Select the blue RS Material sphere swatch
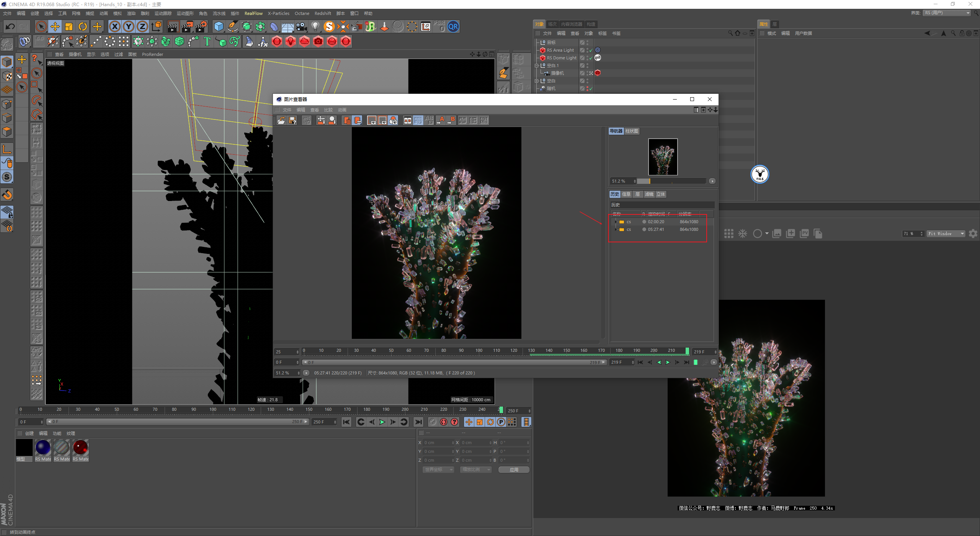Viewport: 980px width, 536px height. tap(43, 448)
